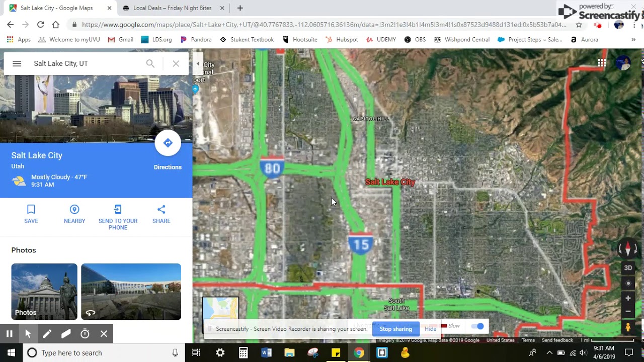This screenshot has width=644, height=362.
Task: Open Aurora bookmark
Action: (584, 40)
